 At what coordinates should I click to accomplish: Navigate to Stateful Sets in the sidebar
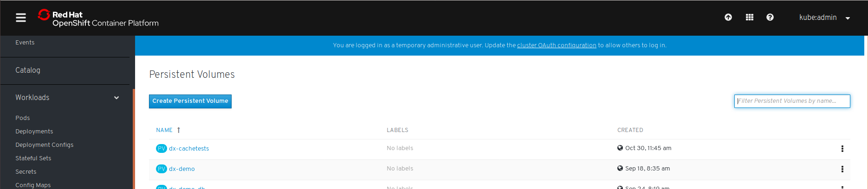[x=33, y=158]
